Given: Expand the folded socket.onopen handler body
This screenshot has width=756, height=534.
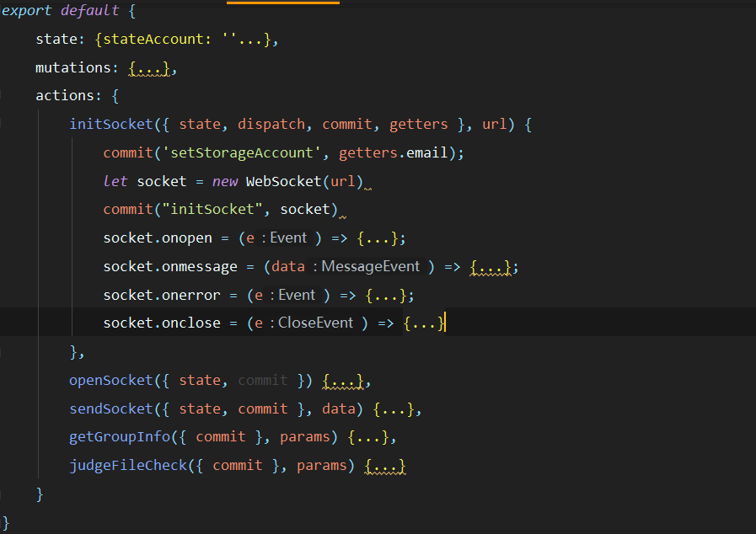Looking at the screenshot, I should point(378,238).
